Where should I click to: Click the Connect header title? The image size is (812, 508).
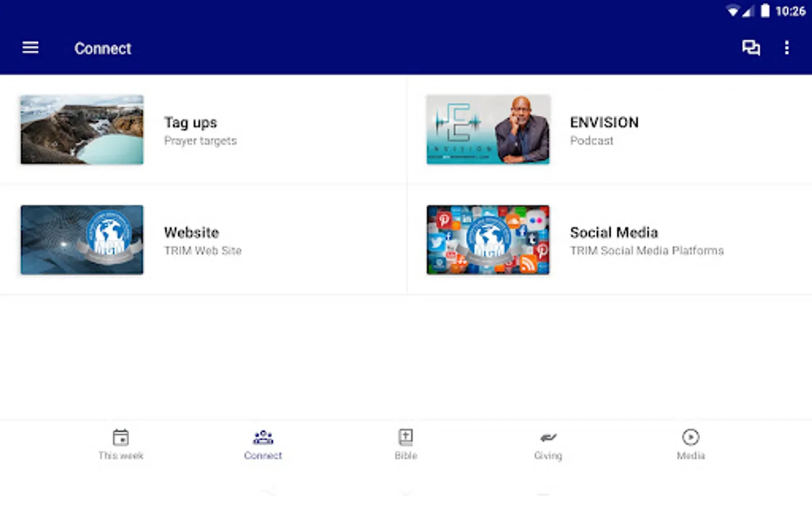pos(103,49)
